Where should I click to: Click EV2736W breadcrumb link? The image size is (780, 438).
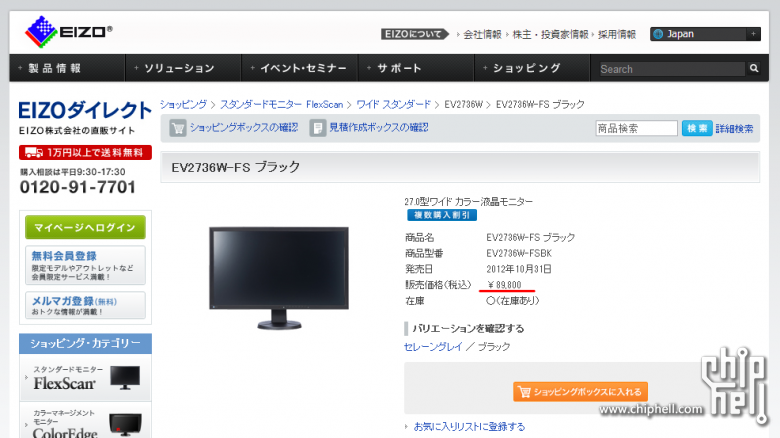[x=464, y=105]
